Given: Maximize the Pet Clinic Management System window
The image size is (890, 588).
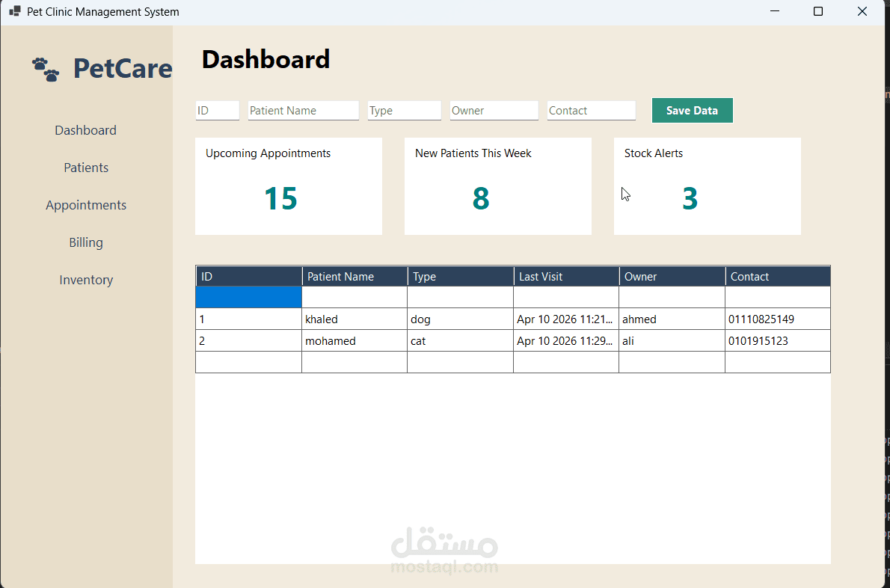Looking at the screenshot, I should point(818,11).
